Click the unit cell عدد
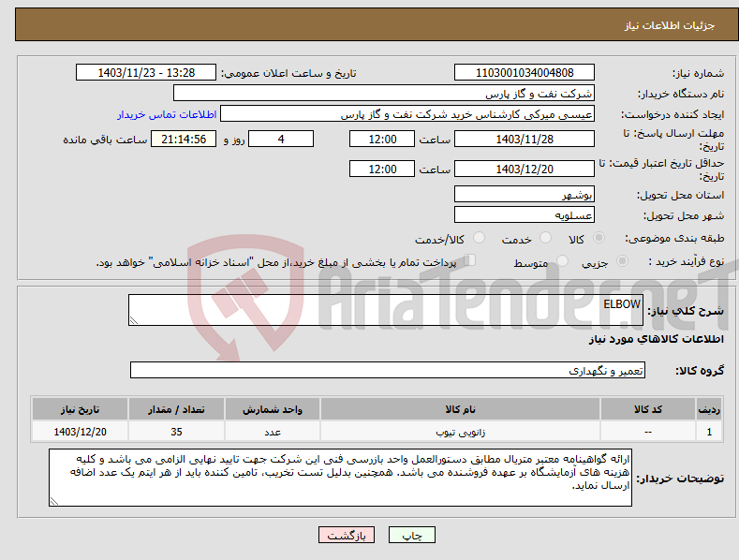 point(273,432)
